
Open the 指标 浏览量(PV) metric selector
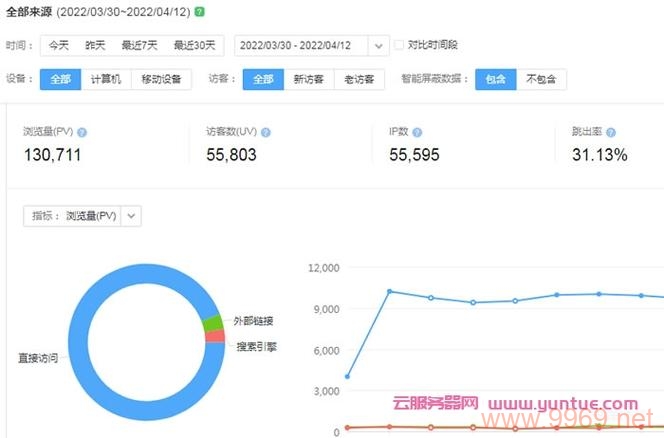point(82,216)
